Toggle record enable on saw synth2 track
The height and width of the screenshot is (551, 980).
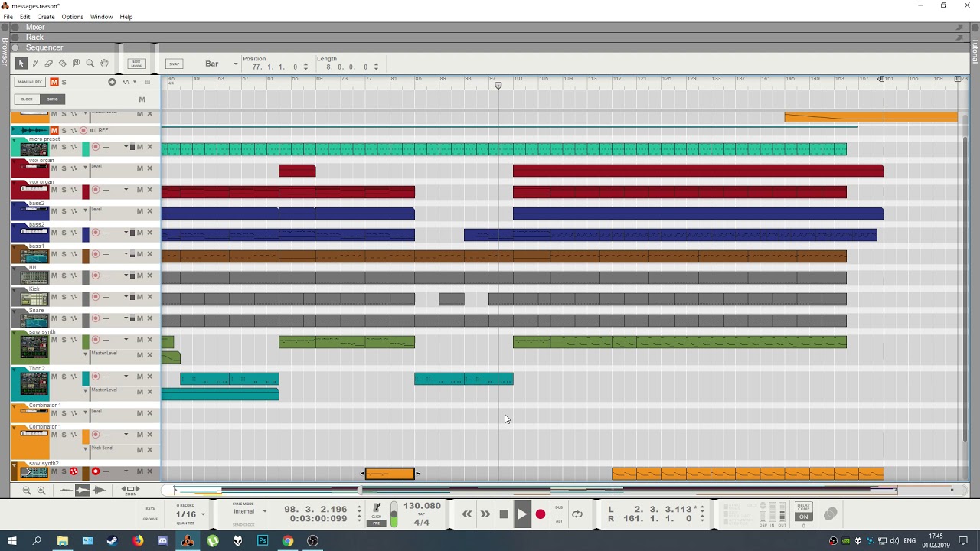[96, 471]
